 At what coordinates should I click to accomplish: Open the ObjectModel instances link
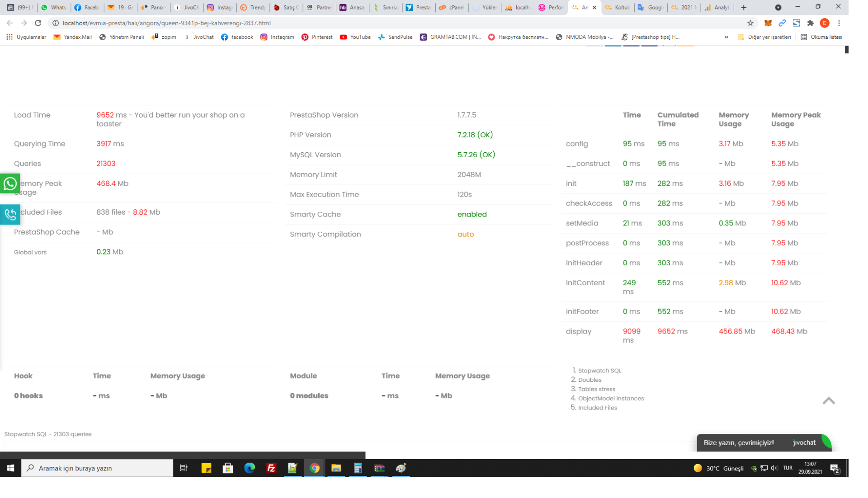(611, 399)
